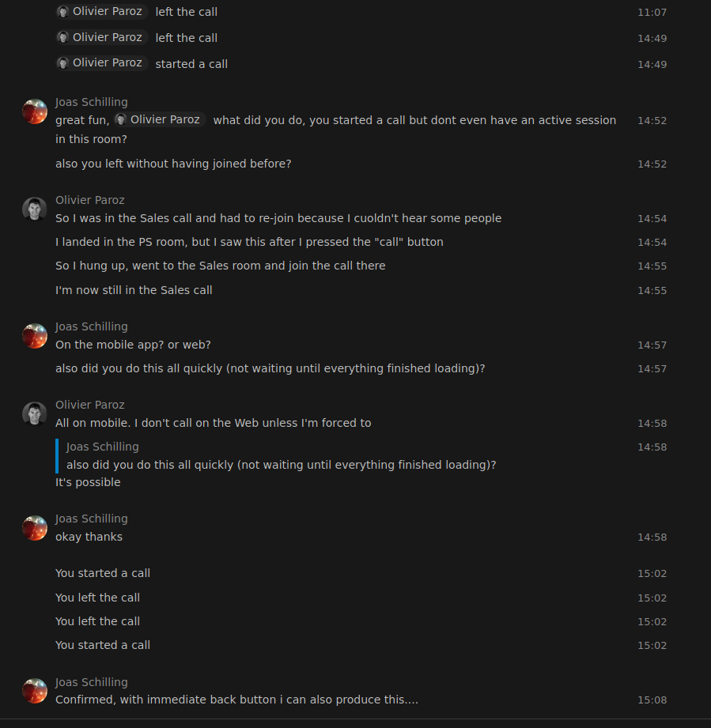This screenshot has height=728, width=711.
Task: Click Olivier Paroz chip in 'started a call' line
Action: pyautogui.click(x=102, y=62)
